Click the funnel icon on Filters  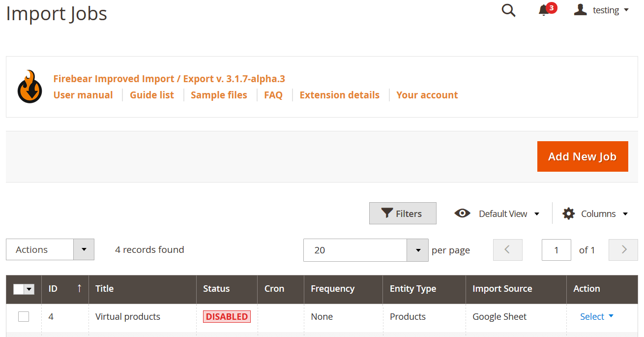[387, 214]
